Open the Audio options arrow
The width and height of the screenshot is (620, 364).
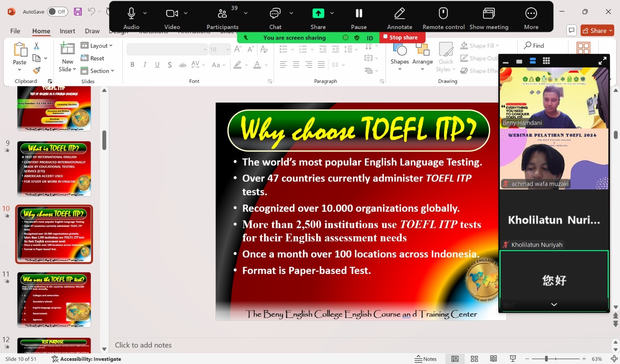(145, 13)
